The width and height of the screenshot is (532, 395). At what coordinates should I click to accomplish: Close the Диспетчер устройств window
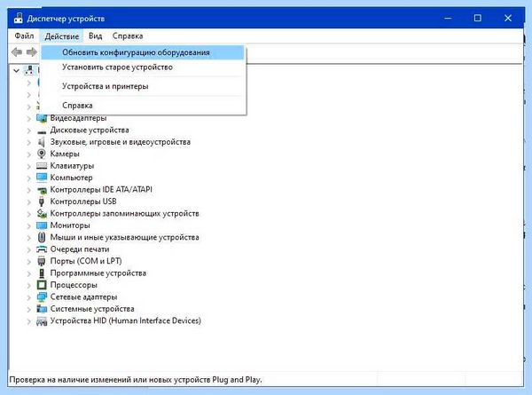click(x=507, y=18)
